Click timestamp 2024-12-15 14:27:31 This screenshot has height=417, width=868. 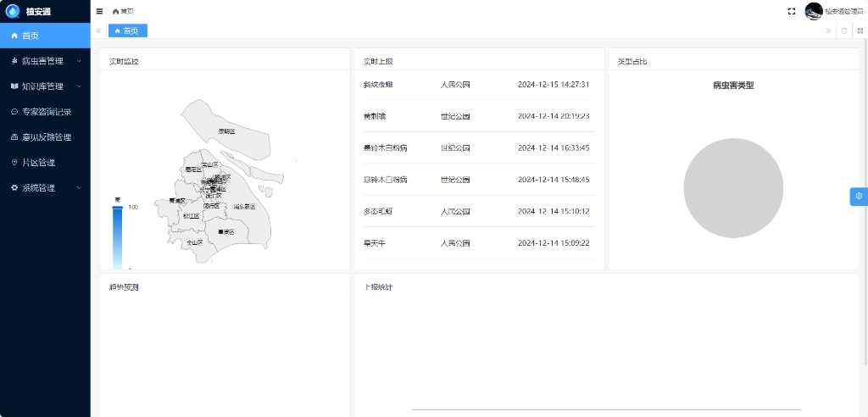tap(554, 85)
